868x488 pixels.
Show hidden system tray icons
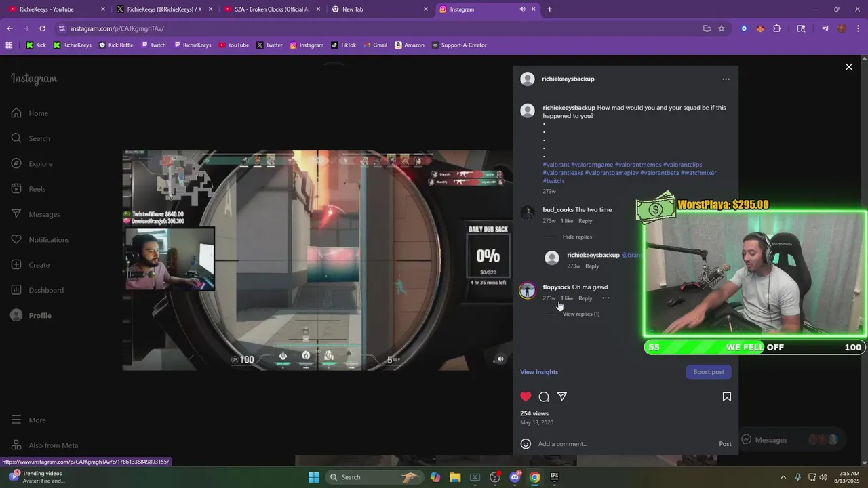(x=783, y=477)
